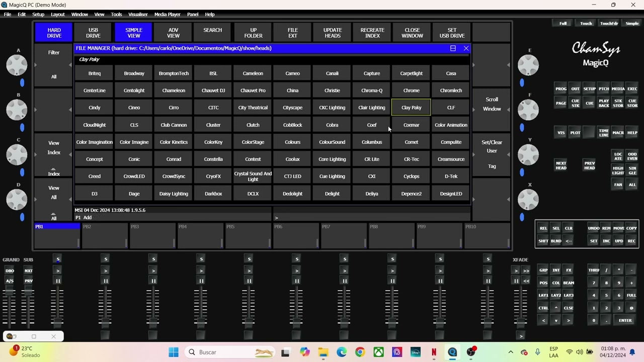Image resolution: width=644 pixels, height=362 pixels.
Task: Switch to USB DRIVE source
Action: pyautogui.click(x=94, y=33)
